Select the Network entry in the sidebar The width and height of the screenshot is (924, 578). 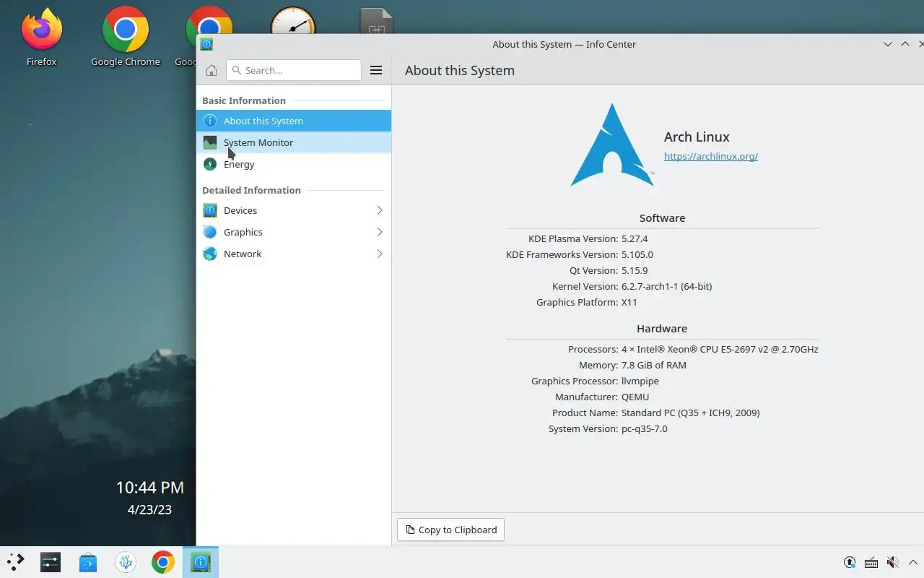(x=294, y=254)
